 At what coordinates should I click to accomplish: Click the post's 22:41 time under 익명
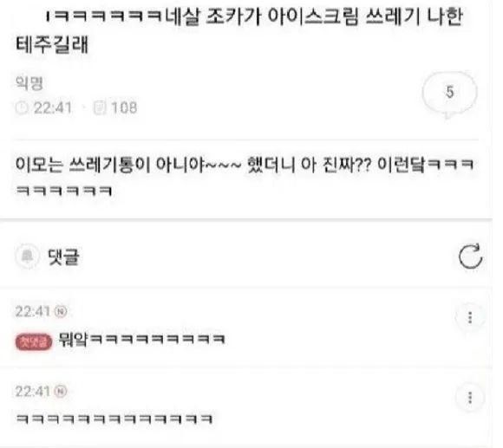[x=53, y=107]
